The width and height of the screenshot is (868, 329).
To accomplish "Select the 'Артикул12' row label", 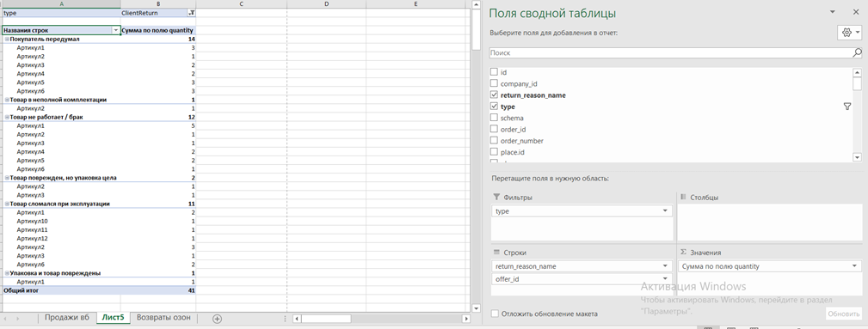I will [32, 238].
